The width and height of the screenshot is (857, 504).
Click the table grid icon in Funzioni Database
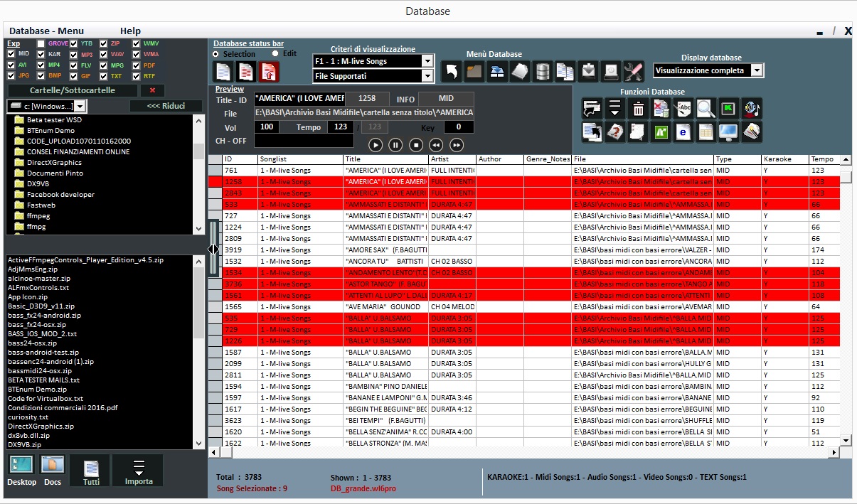tap(707, 132)
